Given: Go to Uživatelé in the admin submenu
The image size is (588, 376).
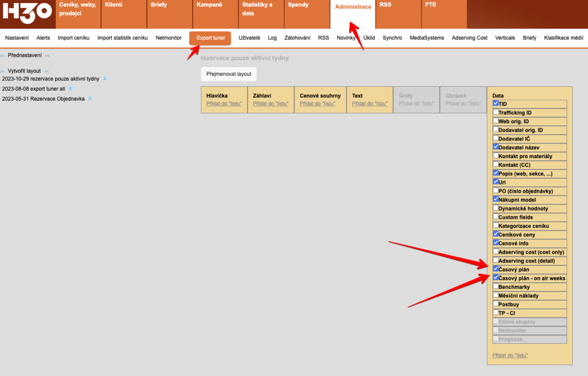Looking at the screenshot, I should click(x=249, y=38).
